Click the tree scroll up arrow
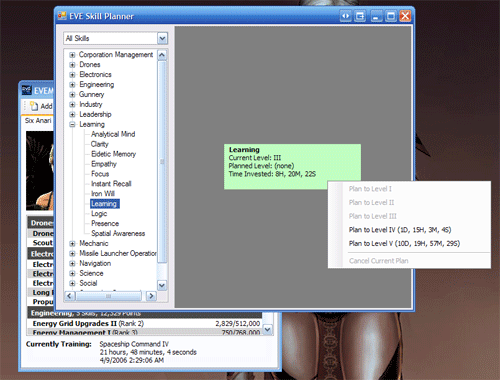Image resolution: width=500 pixels, height=380 pixels. [162, 55]
